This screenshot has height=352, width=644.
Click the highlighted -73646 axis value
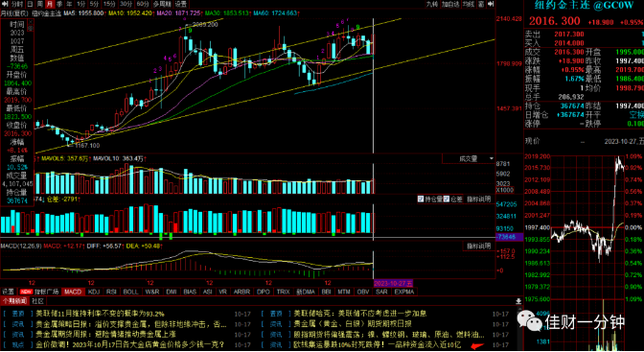point(509,237)
